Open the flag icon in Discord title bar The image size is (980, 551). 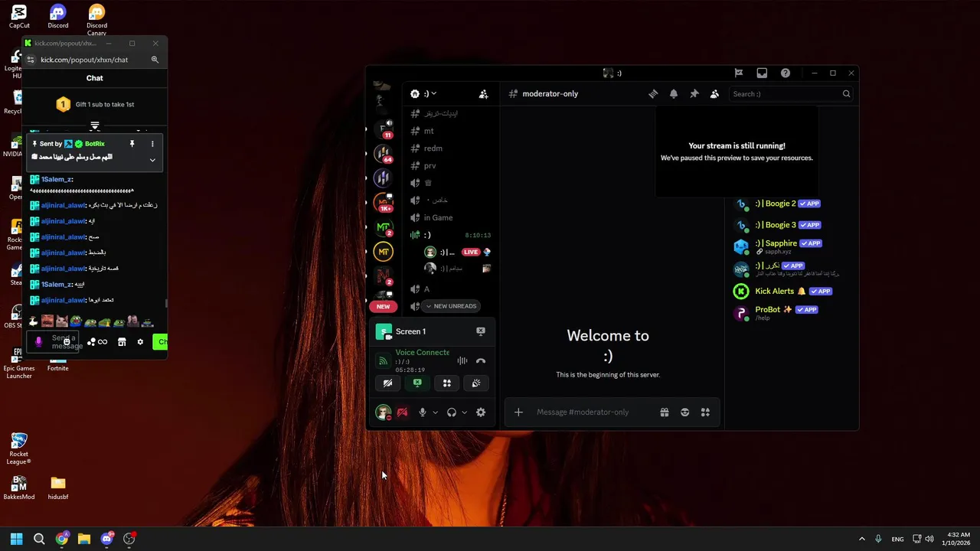pyautogui.click(x=739, y=73)
